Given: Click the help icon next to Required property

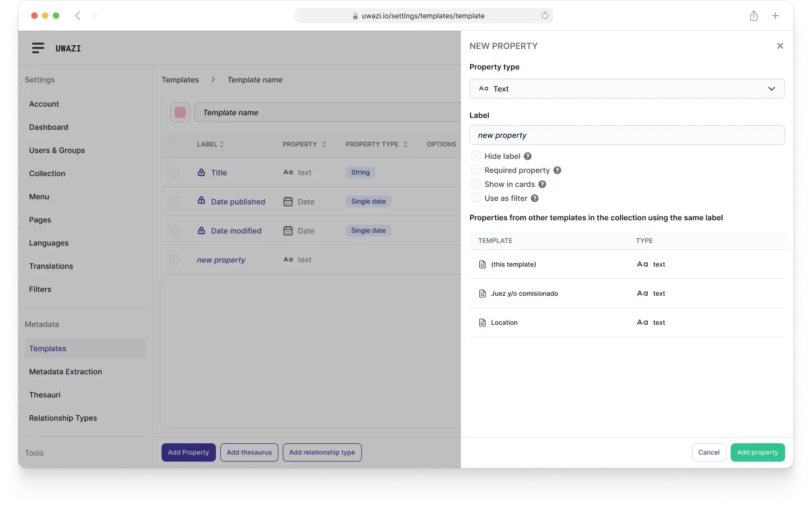Looking at the screenshot, I should 557,170.
